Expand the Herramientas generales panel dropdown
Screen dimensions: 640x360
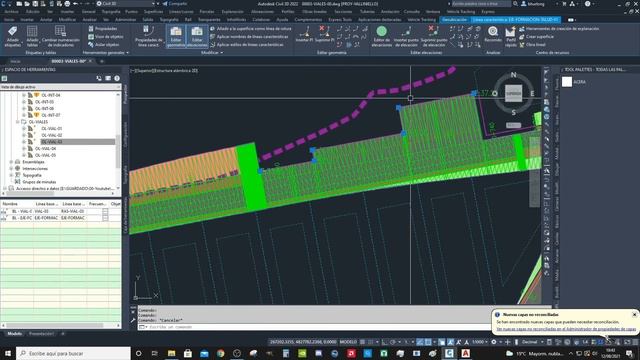point(105,53)
